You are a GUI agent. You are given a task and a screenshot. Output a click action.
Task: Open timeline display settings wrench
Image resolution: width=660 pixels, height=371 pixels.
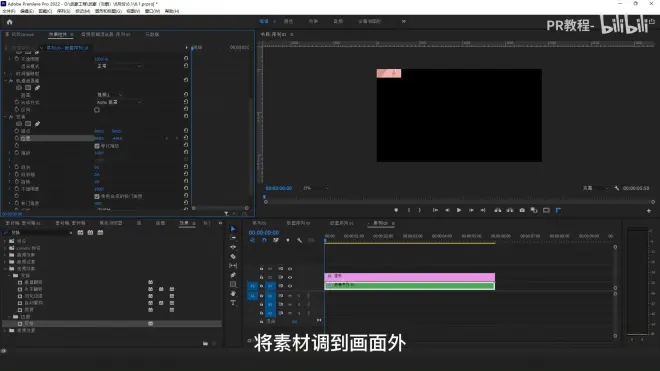(299, 240)
